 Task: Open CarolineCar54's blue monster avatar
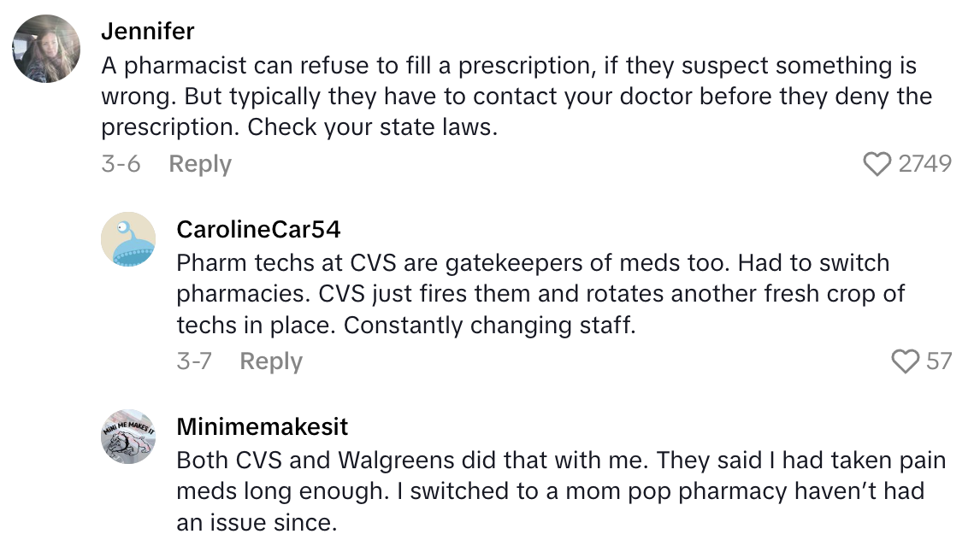(x=128, y=240)
